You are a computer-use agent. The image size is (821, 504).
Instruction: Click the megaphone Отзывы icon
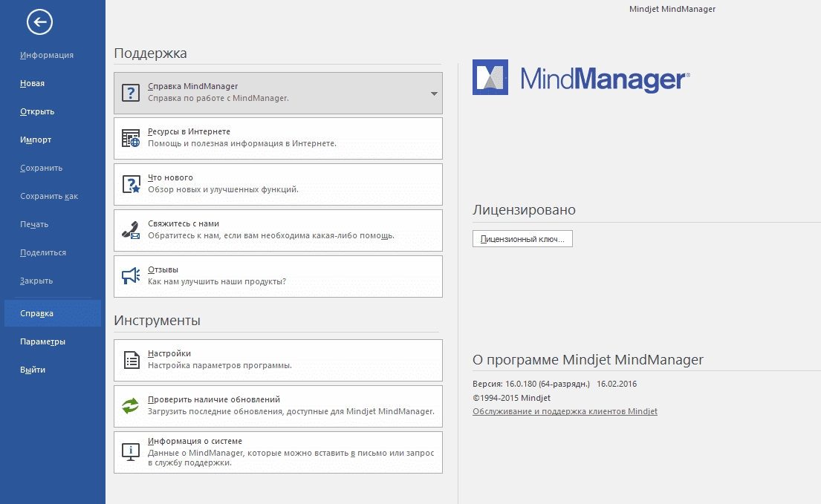click(x=131, y=276)
